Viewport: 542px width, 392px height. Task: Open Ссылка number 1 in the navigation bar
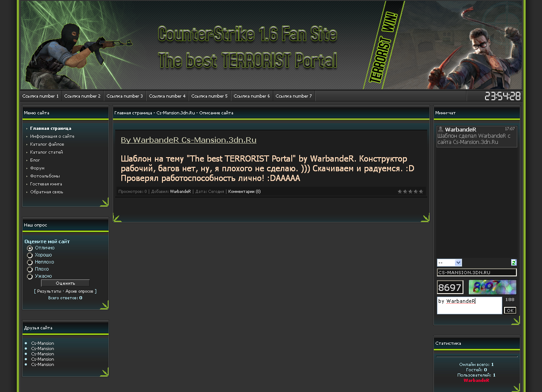tap(41, 96)
